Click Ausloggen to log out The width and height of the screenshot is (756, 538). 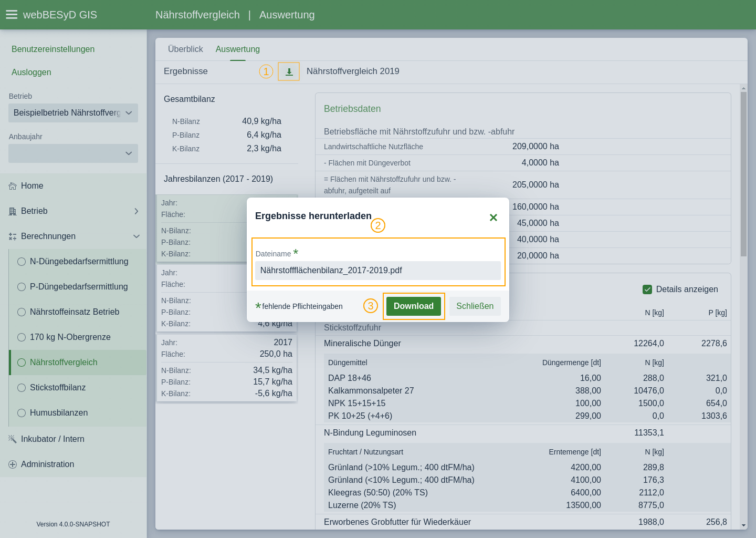pyautogui.click(x=31, y=72)
